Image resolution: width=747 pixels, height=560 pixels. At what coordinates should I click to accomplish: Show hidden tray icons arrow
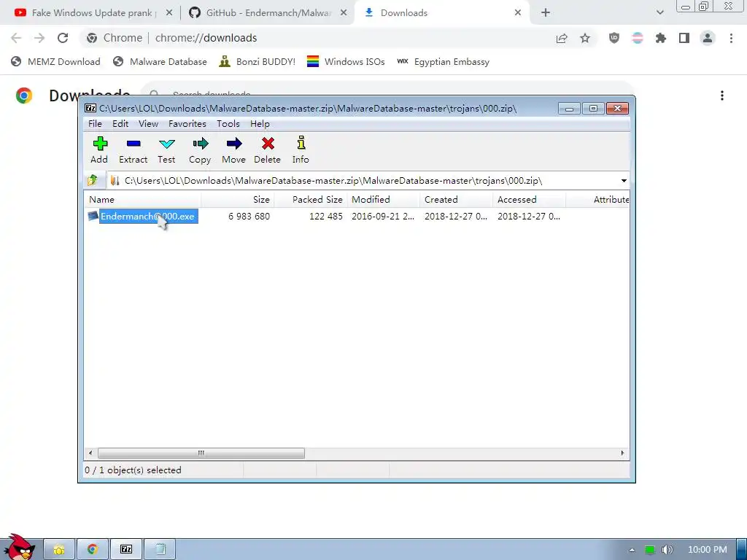(x=632, y=550)
